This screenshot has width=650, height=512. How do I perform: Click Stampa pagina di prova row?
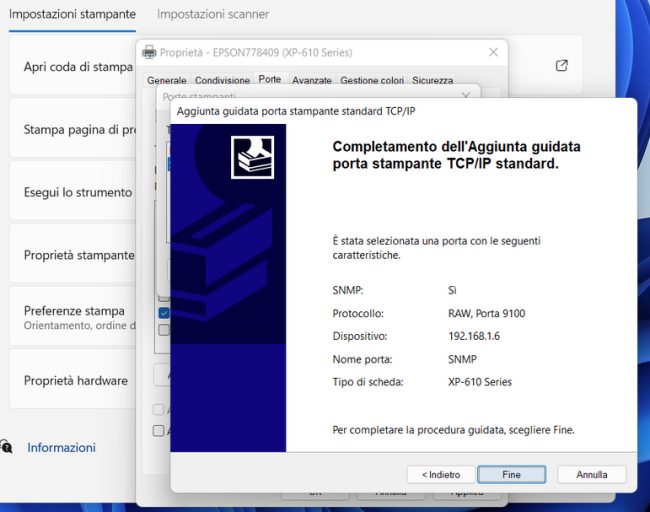click(73, 129)
